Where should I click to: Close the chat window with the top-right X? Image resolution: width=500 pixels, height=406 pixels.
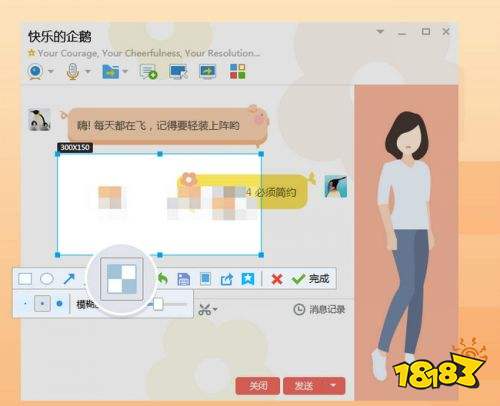coord(446,32)
